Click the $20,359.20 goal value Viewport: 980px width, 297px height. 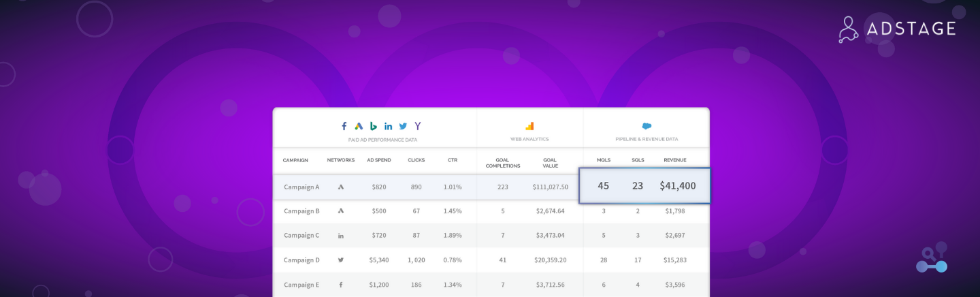pyautogui.click(x=551, y=260)
